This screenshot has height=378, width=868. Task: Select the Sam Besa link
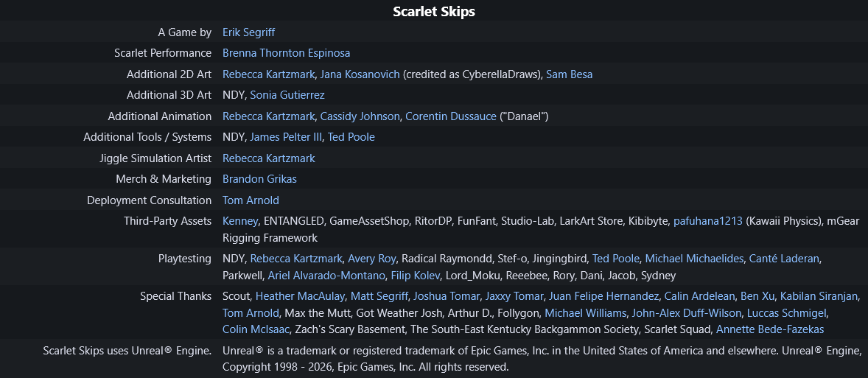coord(569,74)
